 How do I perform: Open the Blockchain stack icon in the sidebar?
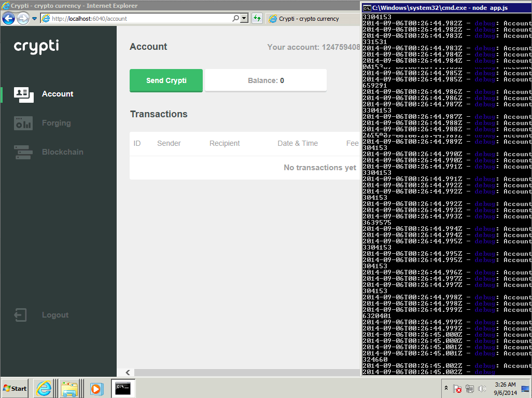[23, 152]
